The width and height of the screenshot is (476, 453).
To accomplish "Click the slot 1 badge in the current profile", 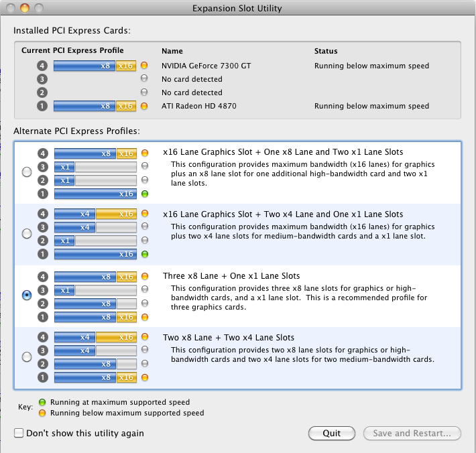I will tap(42, 106).
